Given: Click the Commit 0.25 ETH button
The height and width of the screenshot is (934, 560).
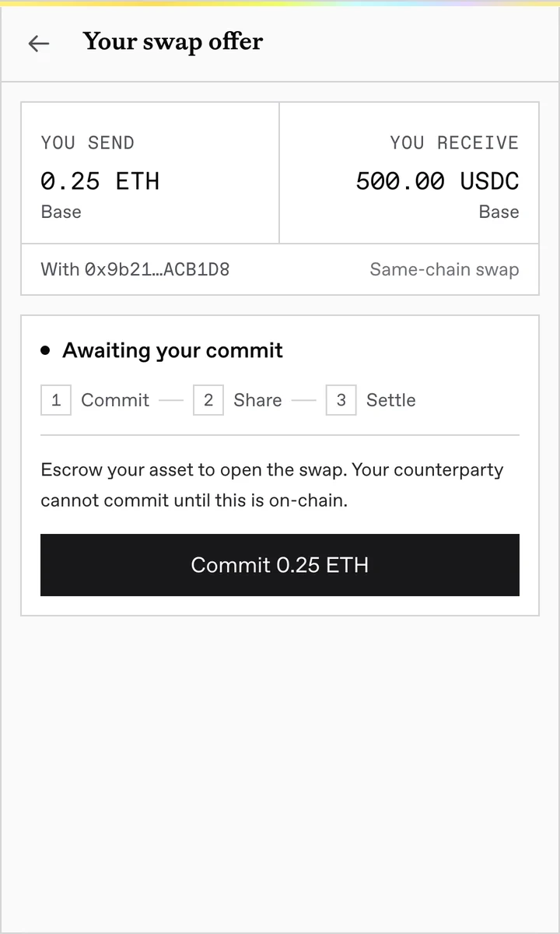Looking at the screenshot, I should pos(280,565).
